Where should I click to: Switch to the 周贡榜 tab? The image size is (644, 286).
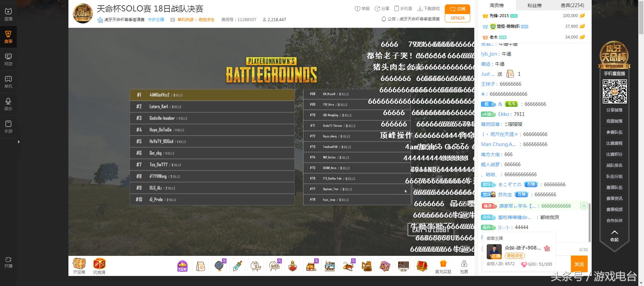click(x=497, y=5)
